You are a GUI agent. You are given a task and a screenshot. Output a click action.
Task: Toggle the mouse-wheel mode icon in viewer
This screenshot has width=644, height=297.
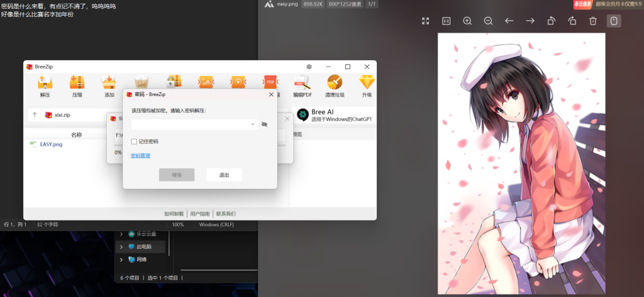coord(614,21)
